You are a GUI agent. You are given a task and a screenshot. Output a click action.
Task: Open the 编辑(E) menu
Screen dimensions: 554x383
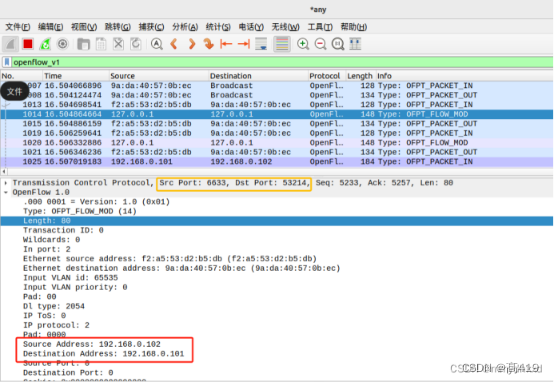pos(51,27)
